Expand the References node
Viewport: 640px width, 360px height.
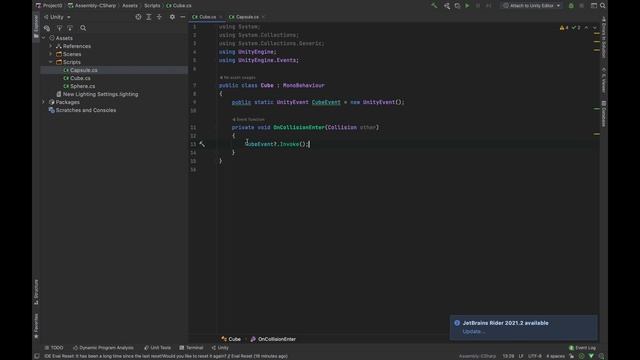(51, 46)
